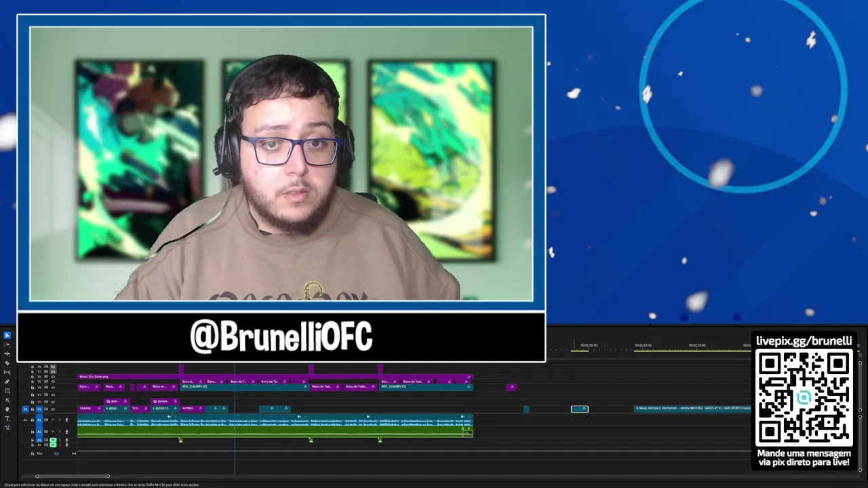Image resolution: width=868 pixels, height=488 pixels.
Task: Mute audio track A1
Action: tap(53, 420)
